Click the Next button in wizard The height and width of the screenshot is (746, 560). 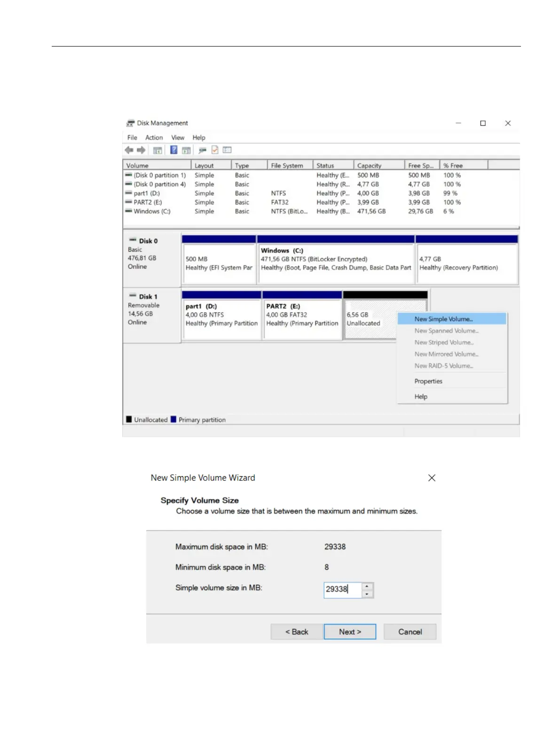point(350,632)
